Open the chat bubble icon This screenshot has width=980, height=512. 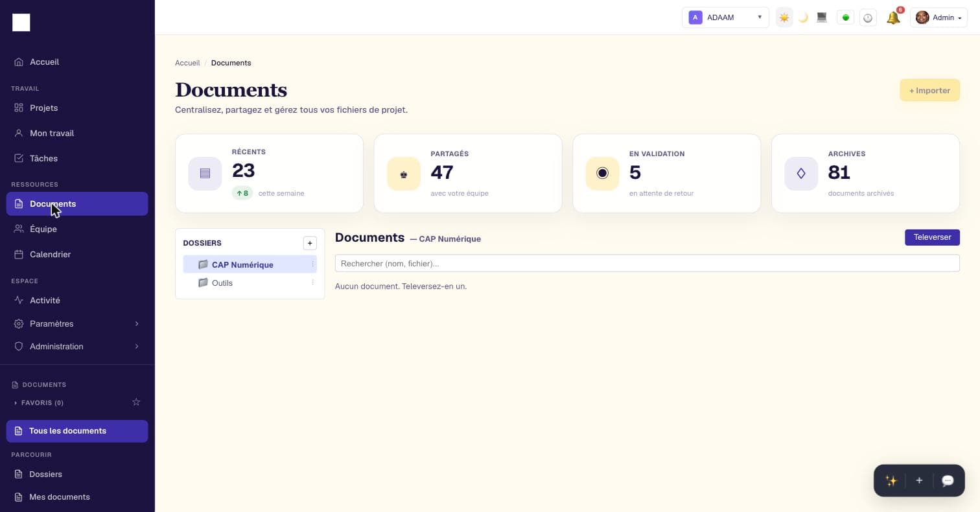[948, 481]
